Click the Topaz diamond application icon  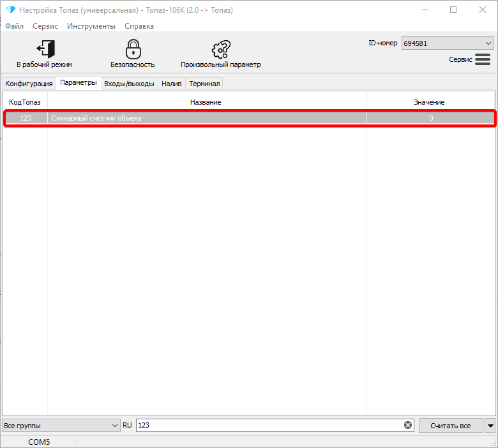coord(10,10)
